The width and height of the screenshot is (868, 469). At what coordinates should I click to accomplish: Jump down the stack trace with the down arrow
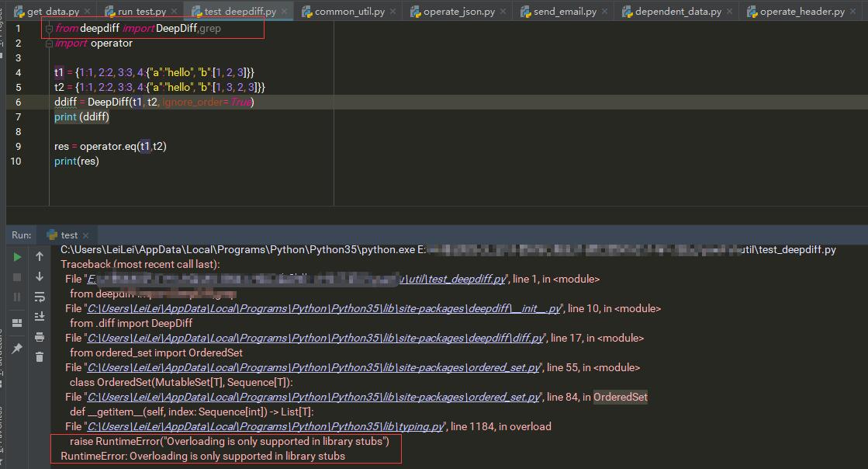coord(40,276)
